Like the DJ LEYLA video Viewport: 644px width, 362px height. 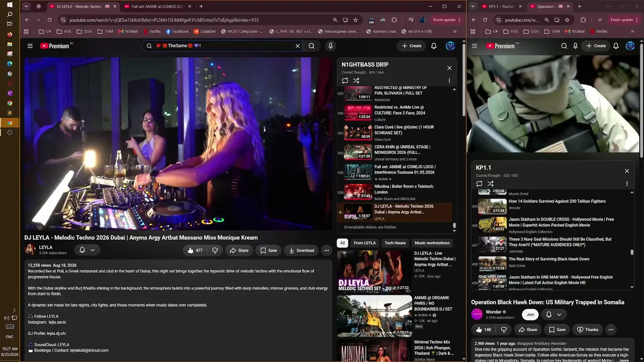(195, 250)
